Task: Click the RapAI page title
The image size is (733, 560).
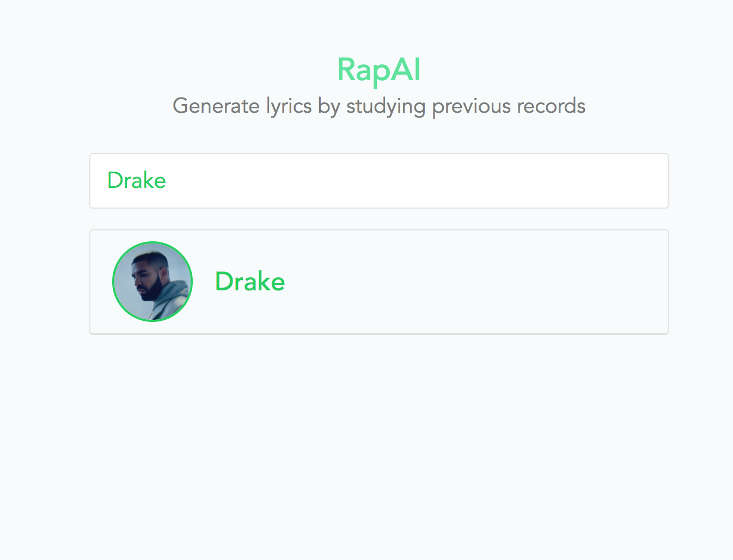Action: pyautogui.click(x=379, y=70)
